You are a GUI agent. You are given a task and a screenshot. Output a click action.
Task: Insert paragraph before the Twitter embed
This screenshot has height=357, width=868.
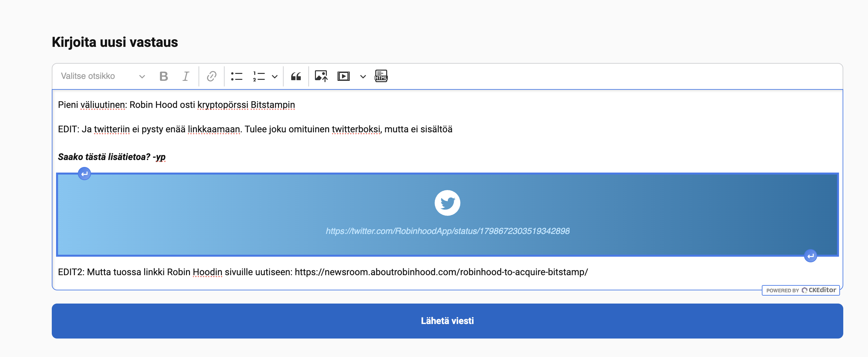click(x=84, y=174)
